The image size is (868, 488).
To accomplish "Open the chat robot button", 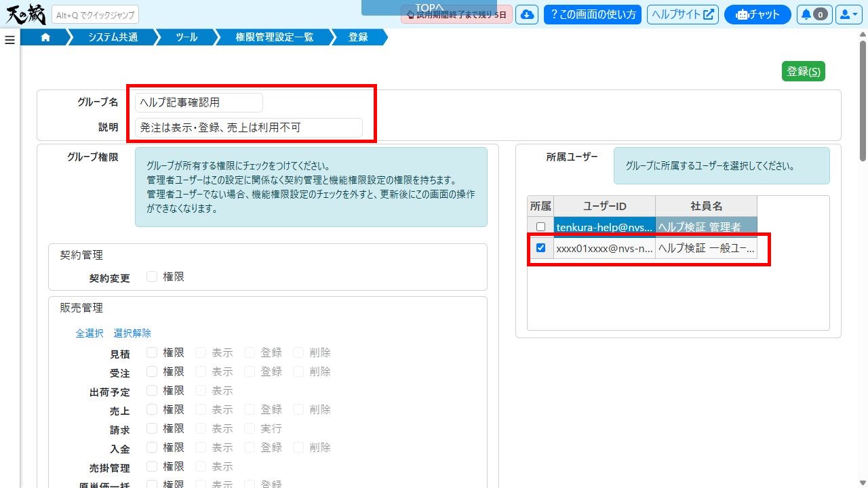I will (757, 14).
